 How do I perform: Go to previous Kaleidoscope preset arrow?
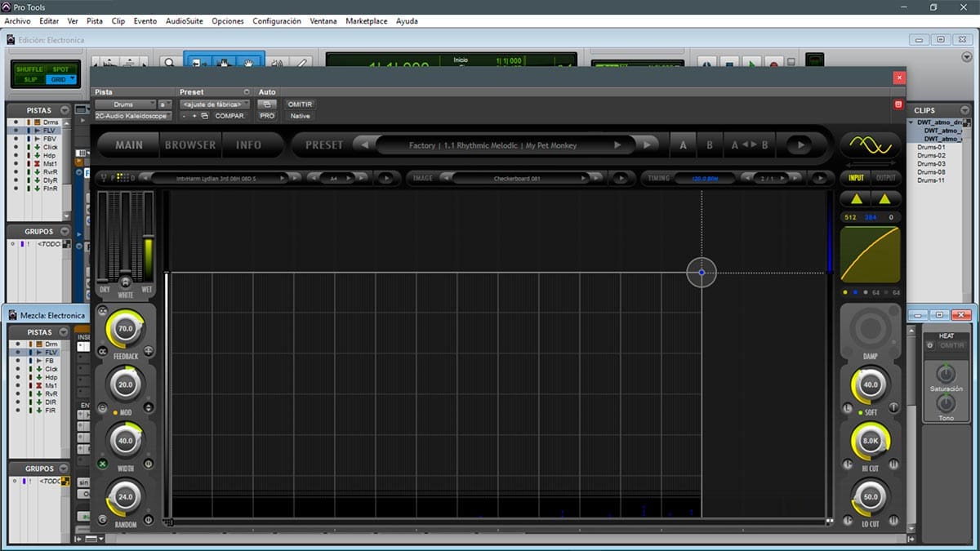[365, 145]
